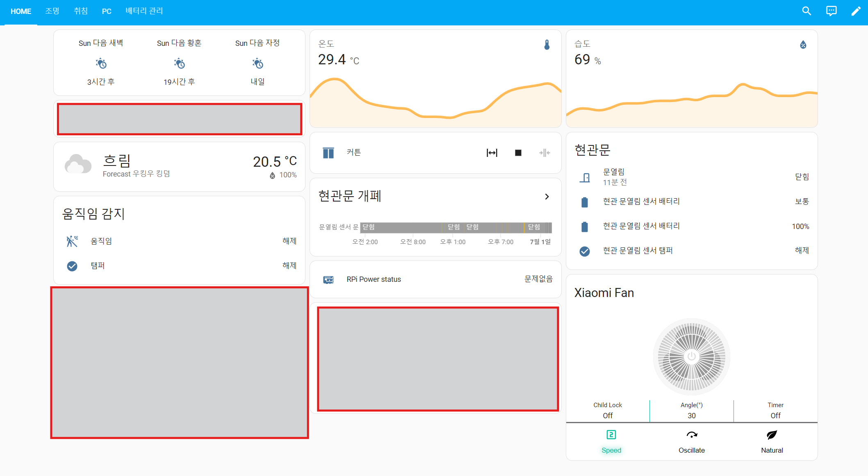The height and width of the screenshot is (476, 868).
Task: Click the Sun 다음 새벽 clock icon
Action: coord(101,63)
